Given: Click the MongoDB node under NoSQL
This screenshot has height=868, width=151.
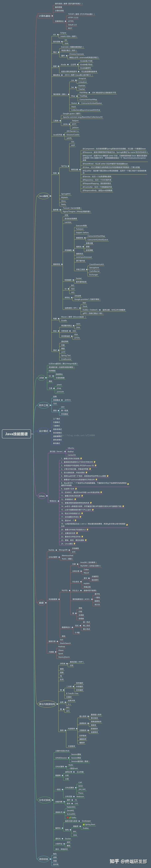Looking at the screenshot, I should [x=63, y=550].
